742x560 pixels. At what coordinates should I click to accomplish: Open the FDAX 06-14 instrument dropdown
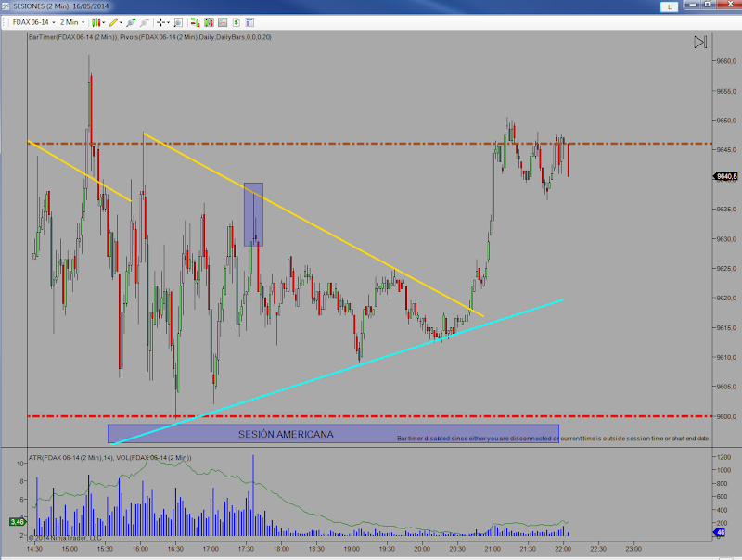tap(33, 22)
